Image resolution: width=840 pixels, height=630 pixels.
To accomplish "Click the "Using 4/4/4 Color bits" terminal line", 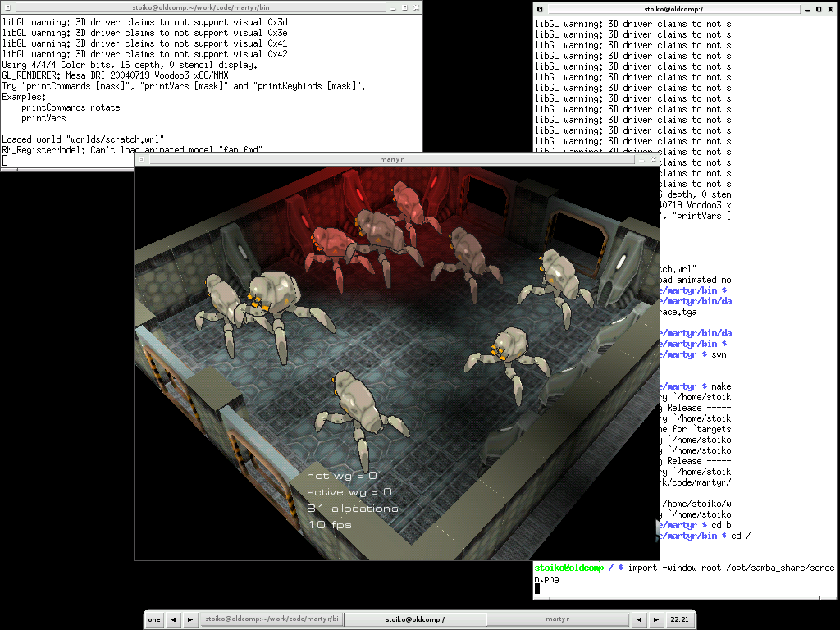I will pyautogui.click(x=130, y=65).
